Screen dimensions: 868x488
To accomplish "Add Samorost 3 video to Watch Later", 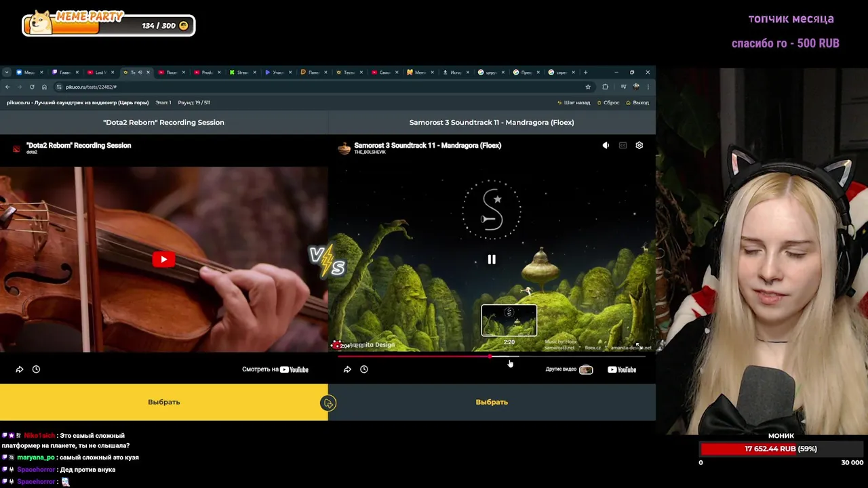I will (x=364, y=369).
